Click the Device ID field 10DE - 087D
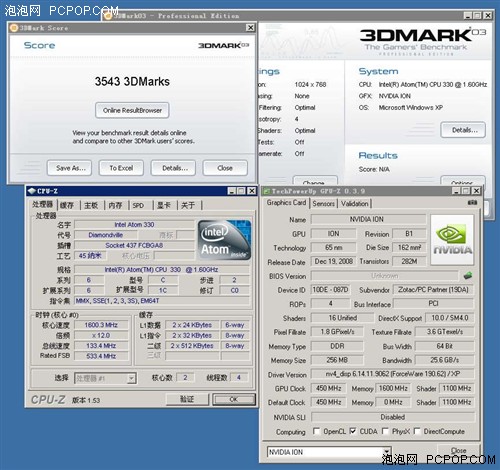 click(330, 289)
